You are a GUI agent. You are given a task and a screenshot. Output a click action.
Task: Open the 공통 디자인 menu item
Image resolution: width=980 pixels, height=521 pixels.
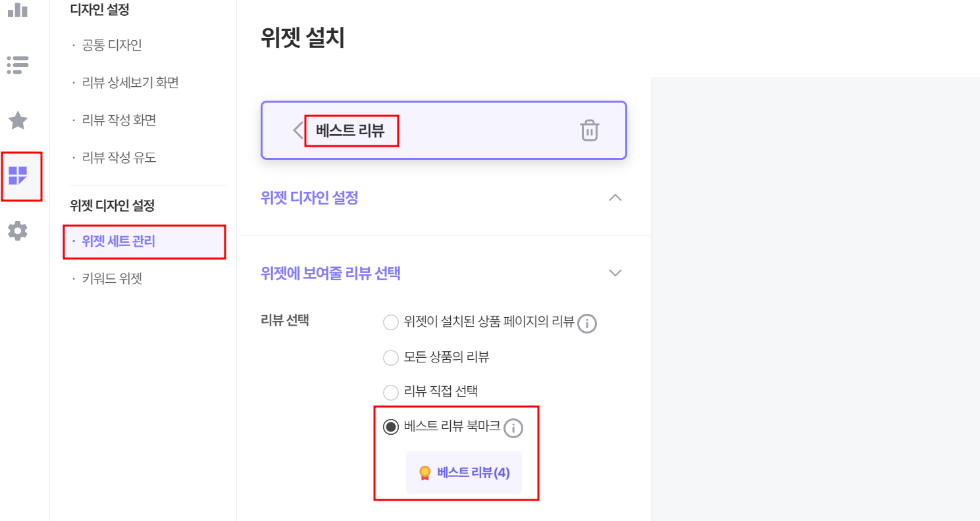click(112, 45)
